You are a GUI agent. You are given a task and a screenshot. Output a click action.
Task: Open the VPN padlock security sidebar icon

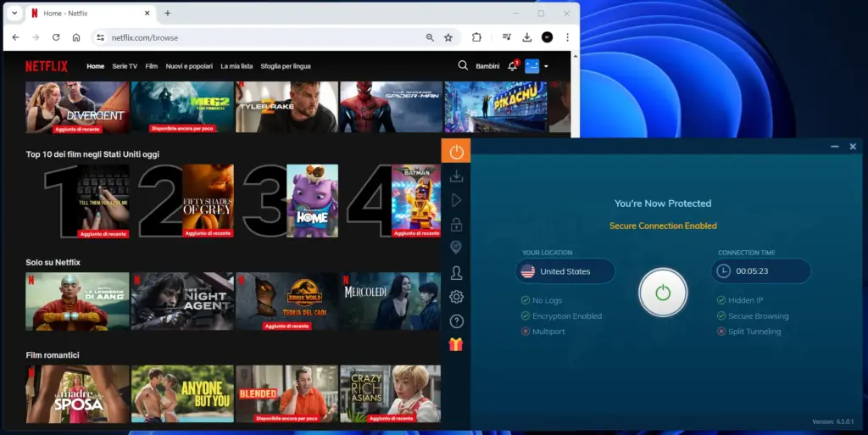(456, 224)
